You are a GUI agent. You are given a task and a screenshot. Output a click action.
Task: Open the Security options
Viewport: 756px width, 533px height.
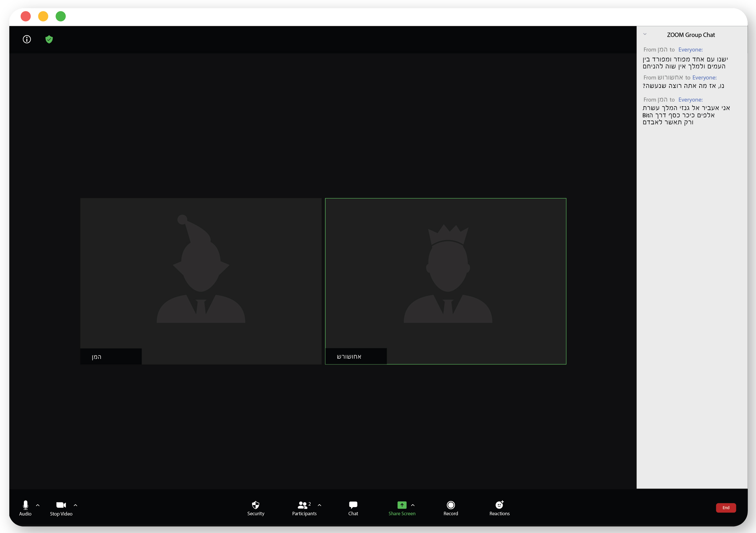(x=255, y=508)
